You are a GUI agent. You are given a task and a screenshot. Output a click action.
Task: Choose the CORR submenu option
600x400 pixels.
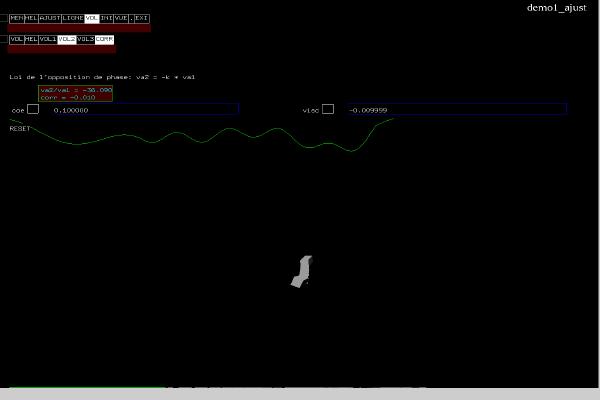[104, 39]
